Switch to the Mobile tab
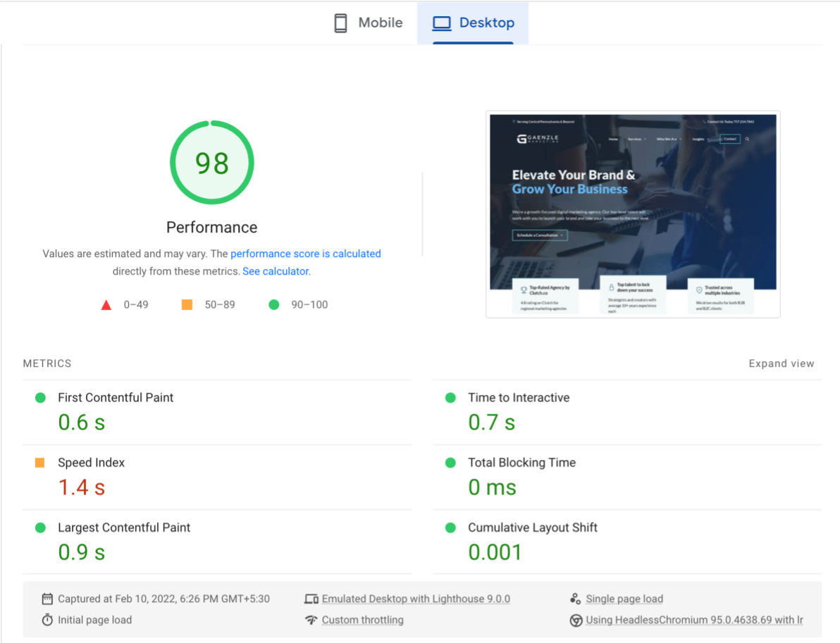The width and height of the screenshot is (840, 643). pyautogui.click(x=368, y=23)
